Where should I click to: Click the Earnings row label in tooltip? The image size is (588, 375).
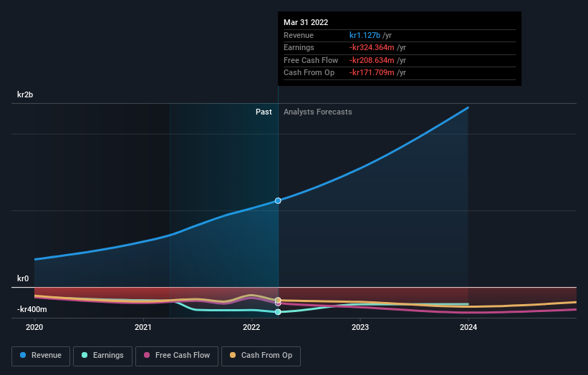[299, 47]
